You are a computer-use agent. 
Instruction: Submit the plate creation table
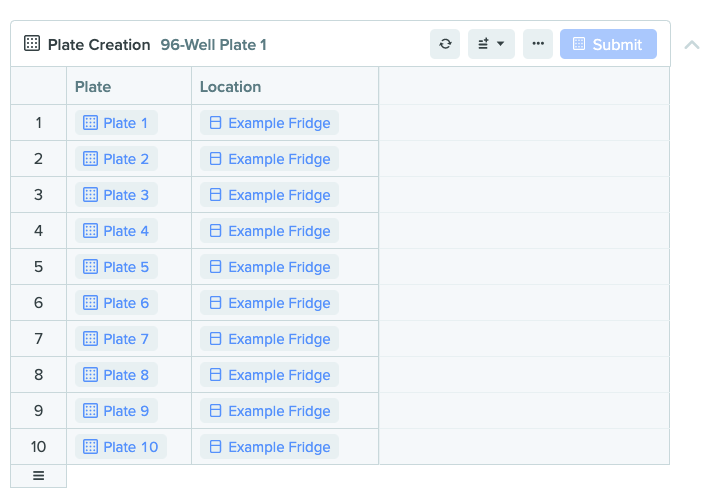[x=608, y=44]
